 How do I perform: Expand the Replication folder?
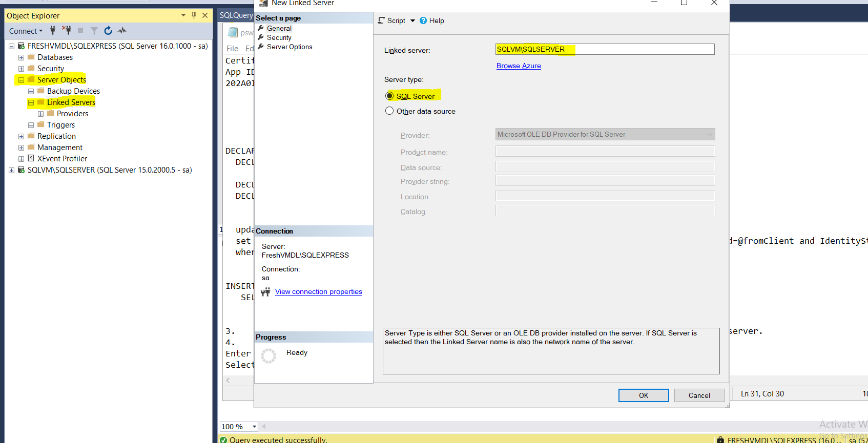point(21,136)
